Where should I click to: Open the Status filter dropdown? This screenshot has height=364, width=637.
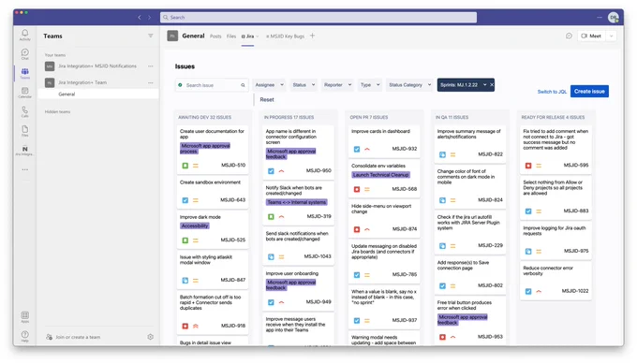(304, 85)
